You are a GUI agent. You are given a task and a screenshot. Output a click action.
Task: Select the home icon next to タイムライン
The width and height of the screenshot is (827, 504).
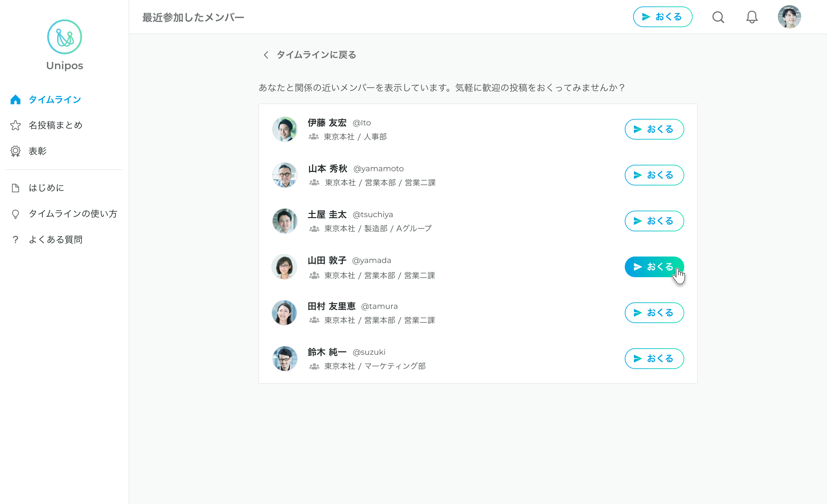[x=16, y=99]
